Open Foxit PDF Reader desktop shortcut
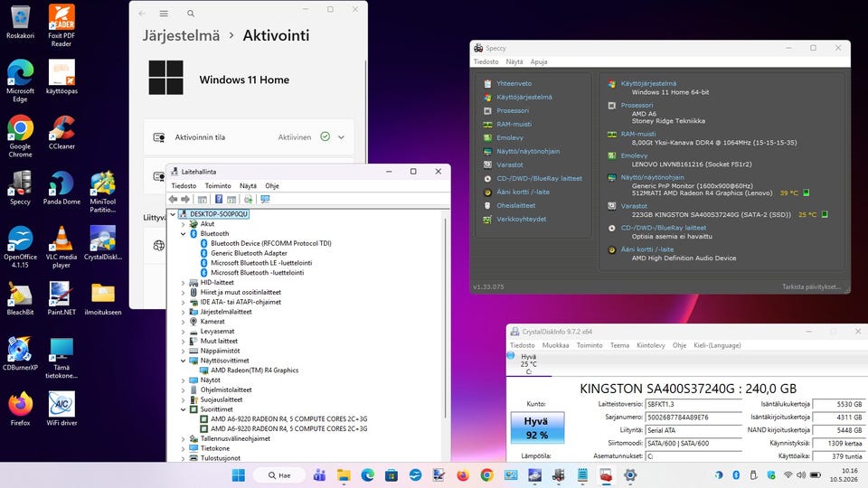This screenshot has width=868, height=488. pyautogui.click(x=61, y=25)
